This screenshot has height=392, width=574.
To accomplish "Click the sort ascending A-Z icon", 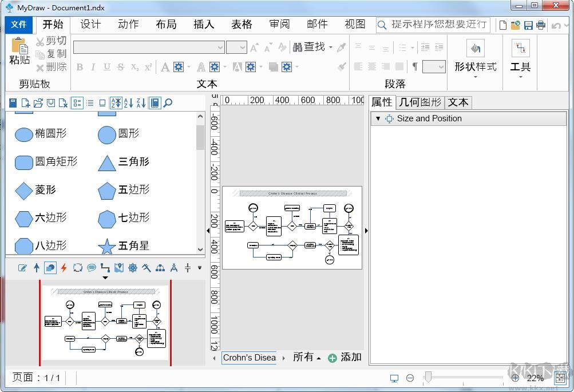I will coord(128,103).
